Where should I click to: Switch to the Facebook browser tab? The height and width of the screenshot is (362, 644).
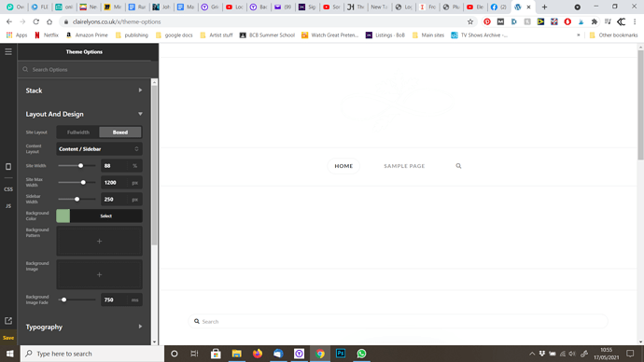(498, 7)
